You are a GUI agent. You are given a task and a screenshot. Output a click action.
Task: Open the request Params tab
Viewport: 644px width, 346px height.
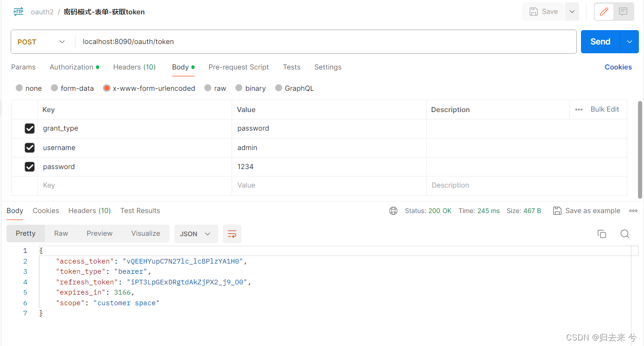[x=23, y=67]
